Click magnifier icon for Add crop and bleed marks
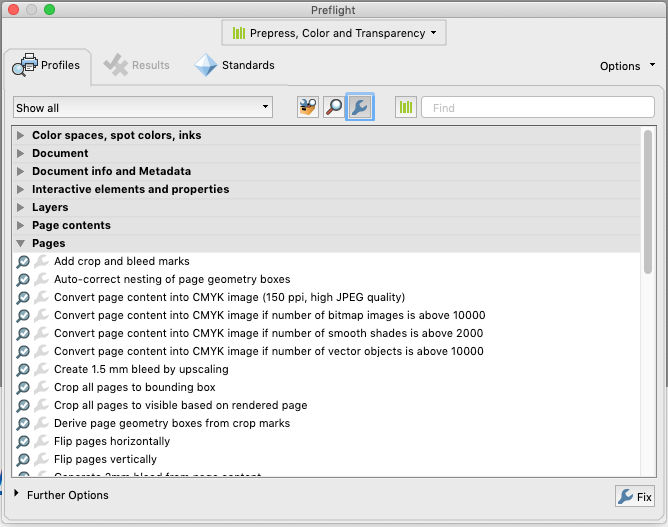 [23, 261]
